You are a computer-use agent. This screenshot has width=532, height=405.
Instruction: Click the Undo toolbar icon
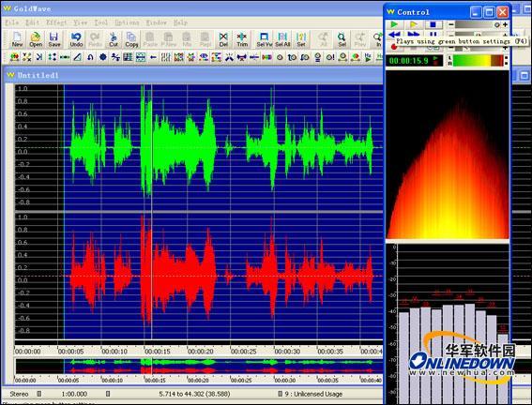[76, 39]
